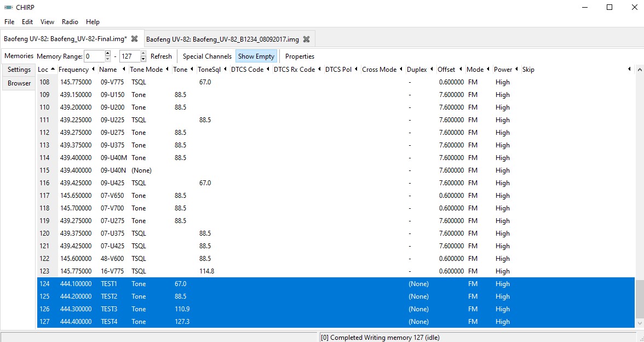Decrease the memory range end value
644x342 pixels.
143,59
